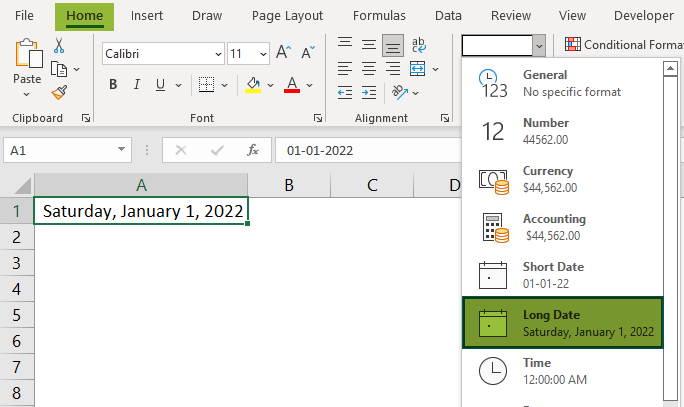684x407 pixels.
Task: Toggle Bottom Align icon
Action: coord(393,45)
